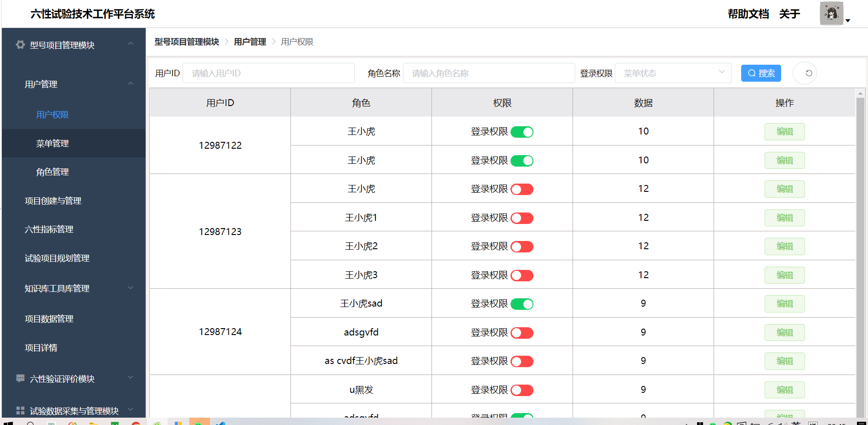868x425 pixels.
Task: Click 编辑 in the as cvdf王小虎sad row
Action: click(784, 361)
